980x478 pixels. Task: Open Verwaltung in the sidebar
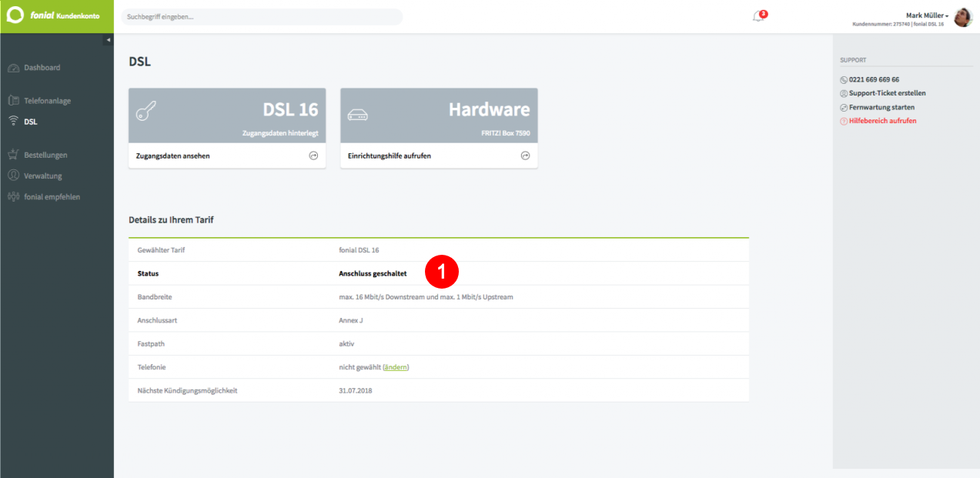(x=43, y=175)
